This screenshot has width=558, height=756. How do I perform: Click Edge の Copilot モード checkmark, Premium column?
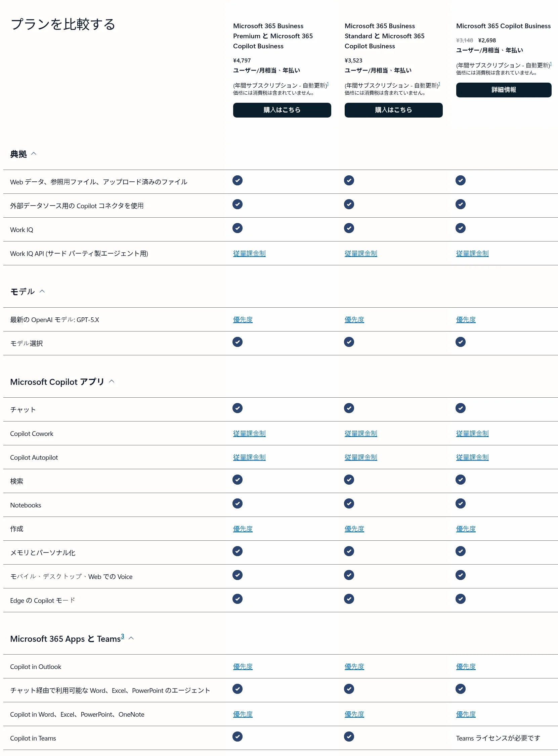[x=238, y=599]
